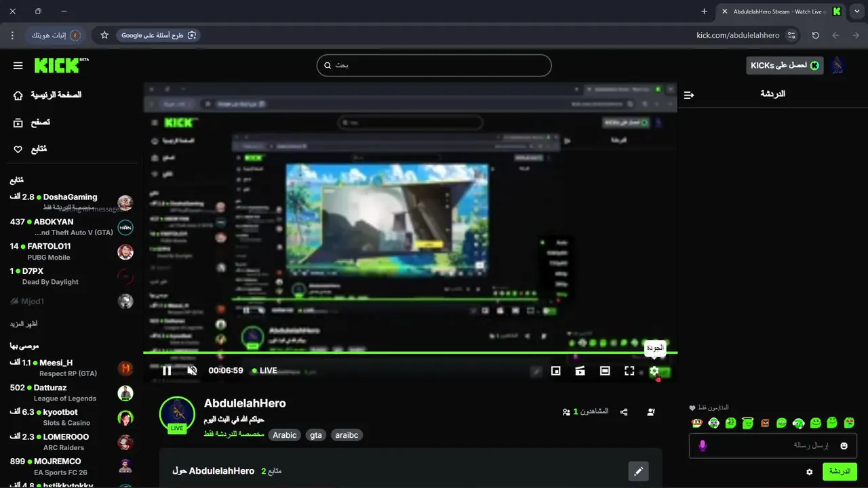Open recommended channel Datturaz
This screenshot has width=868, height=488.
pyautogui.click(x=71, y=393)
